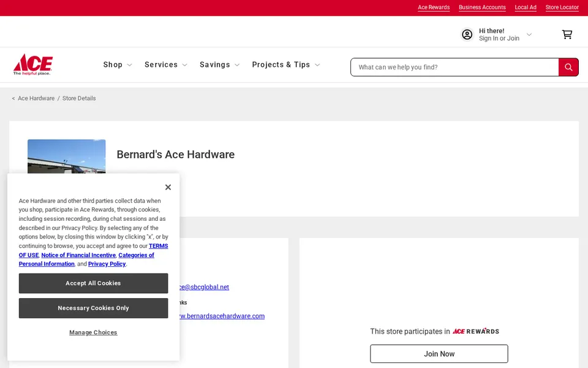Click Join Now for Ace Rewards
This screenshot has width=588, height=368.
click(x=439, y=354)
